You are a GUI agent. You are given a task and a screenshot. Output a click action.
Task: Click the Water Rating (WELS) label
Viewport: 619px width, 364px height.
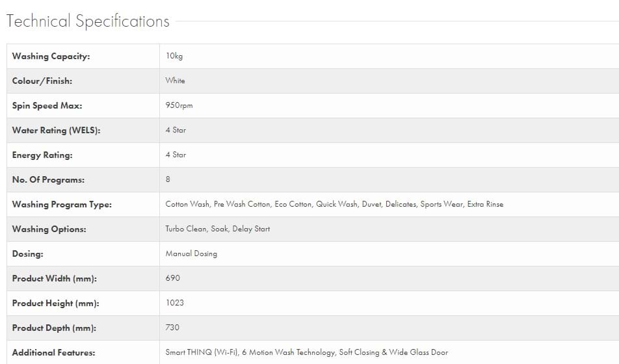pyautogui.click(x=56, y=131)
